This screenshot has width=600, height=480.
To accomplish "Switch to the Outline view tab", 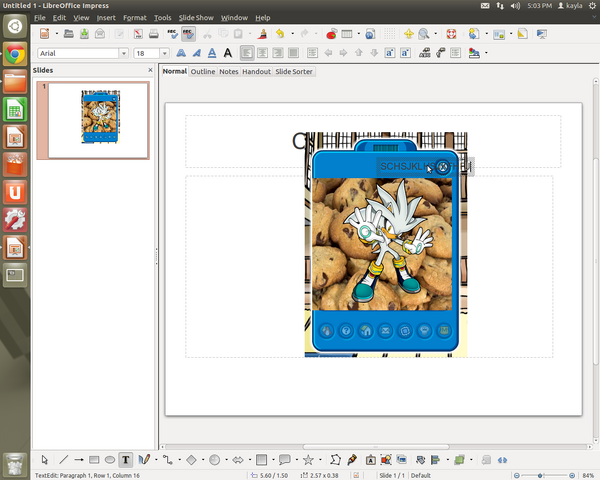I will (x=203, y=72).
